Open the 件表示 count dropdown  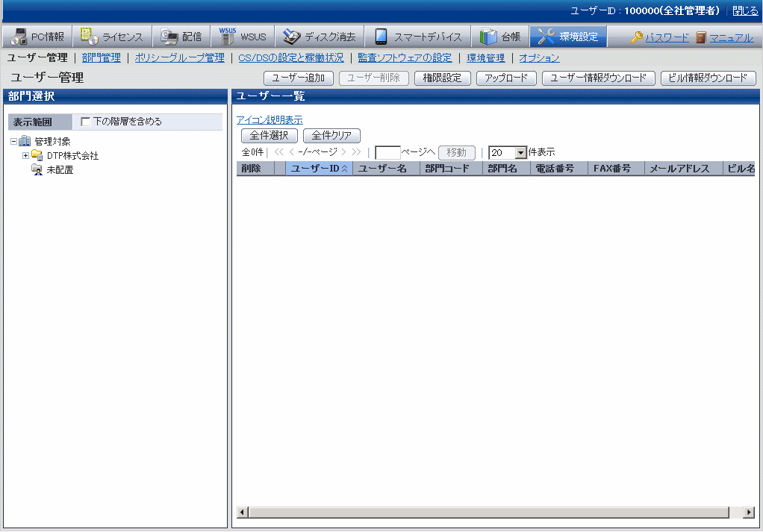click(520, 153)
